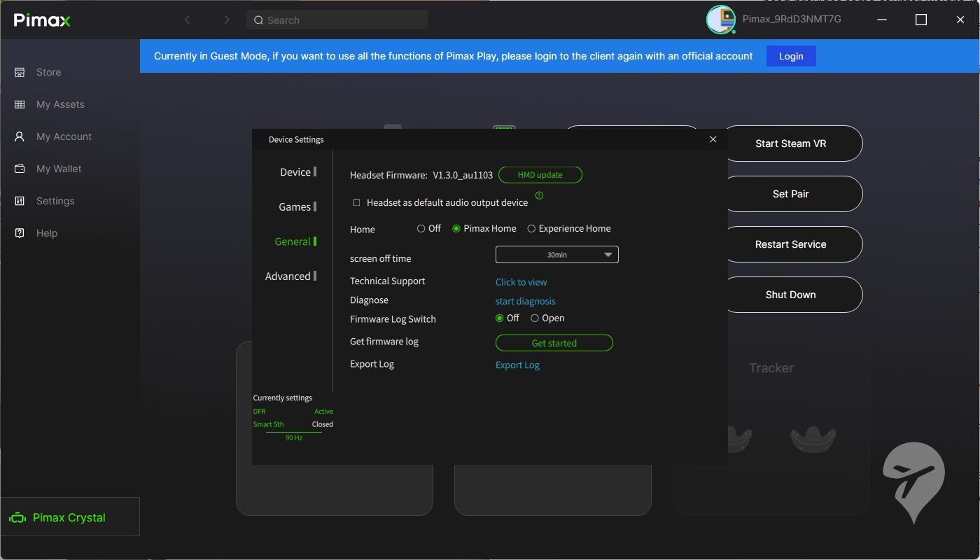Click the Search input field
The width and height of the screenshot is (980, 560).
(337, 20)
